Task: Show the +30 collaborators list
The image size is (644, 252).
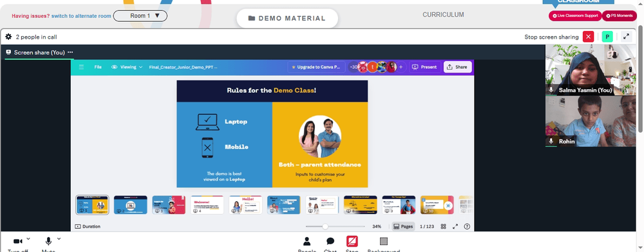Action: [353, 67]
